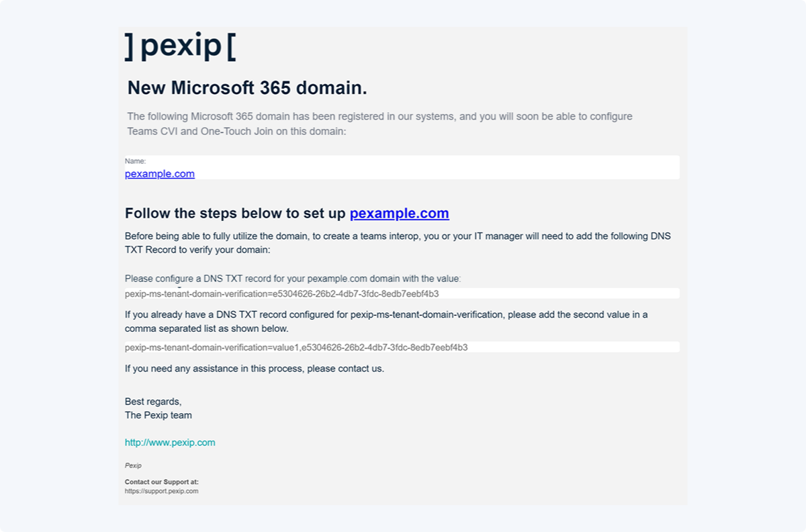806x532 pixels.
Task: Click the "please contact us" assistance line
Action: point(255,369)
